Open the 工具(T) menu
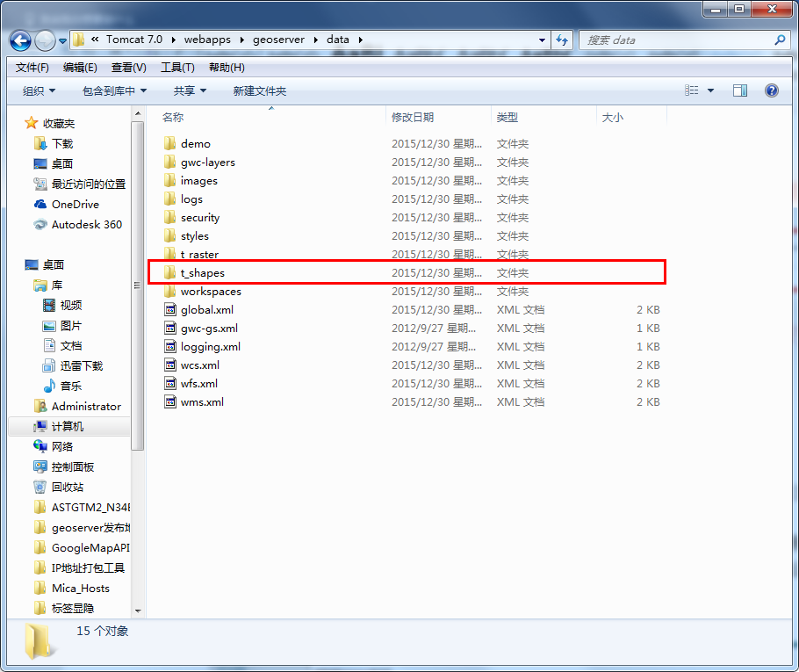Image resolution: width=799 pixels, height=672 pixels. click(x=177, y=68)
